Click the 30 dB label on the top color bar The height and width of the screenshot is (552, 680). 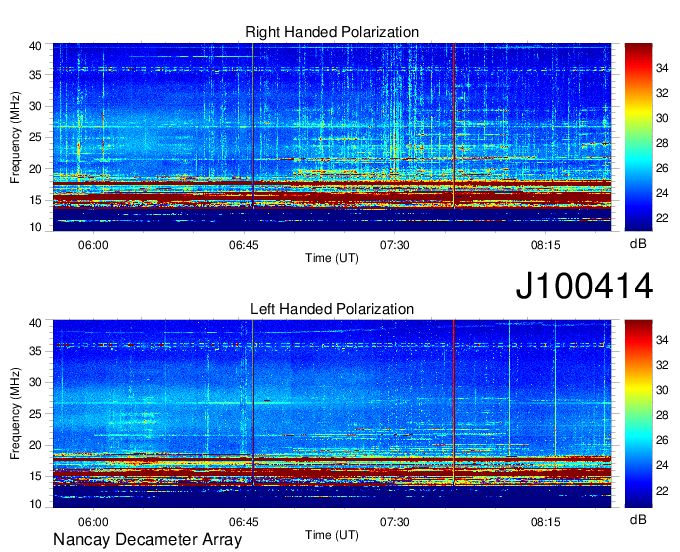click(662, 118)
